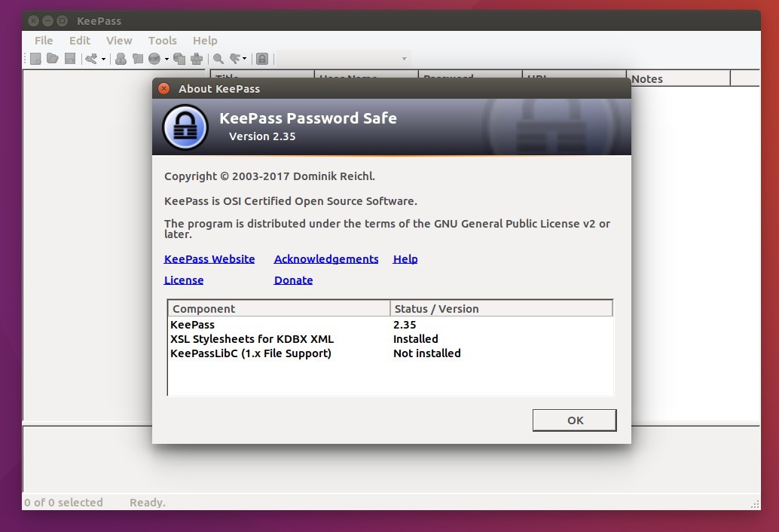Click the New database toolbar icon
The height and width of the screenshot is (532, 779).
[x=35, y=59]
